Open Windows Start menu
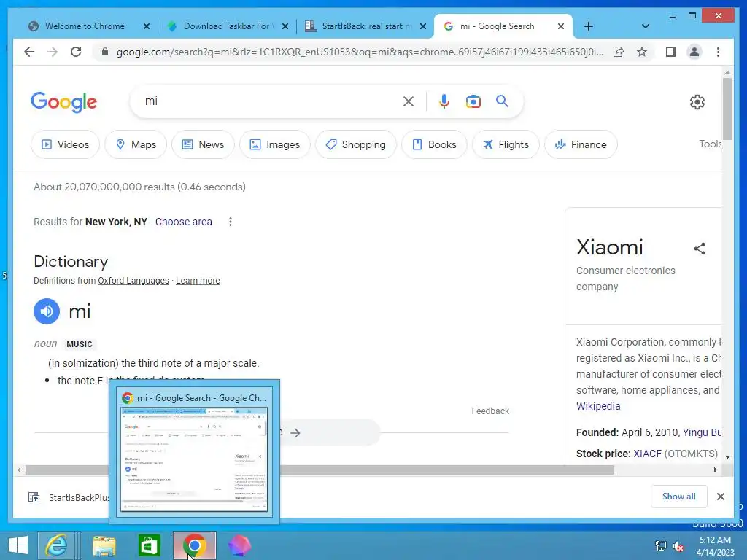 (x=18, y=545)
